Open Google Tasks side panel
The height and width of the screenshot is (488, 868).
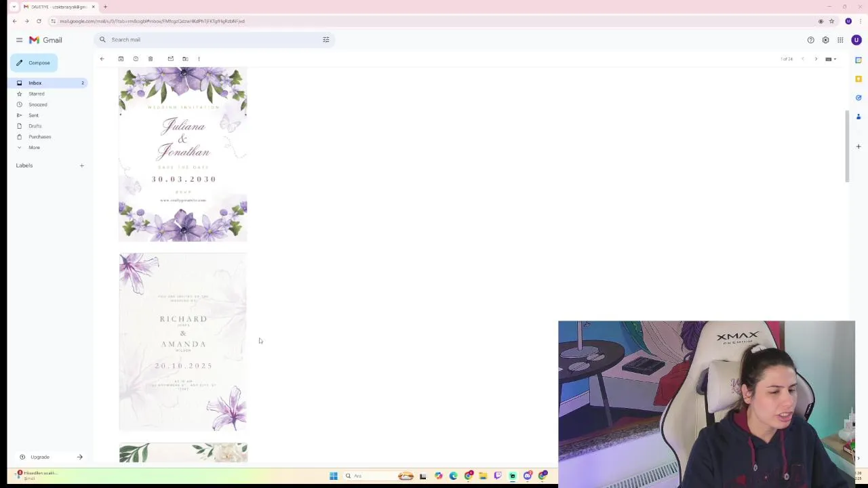pos(858,98)
